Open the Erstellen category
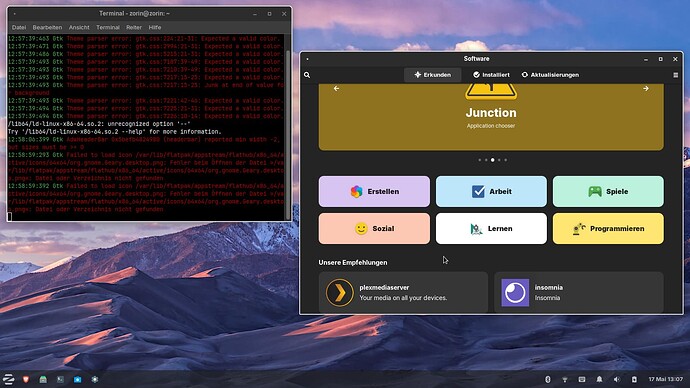Image resolution: width=690 pixels, height=388 pixels. click(x=374, y=191)
